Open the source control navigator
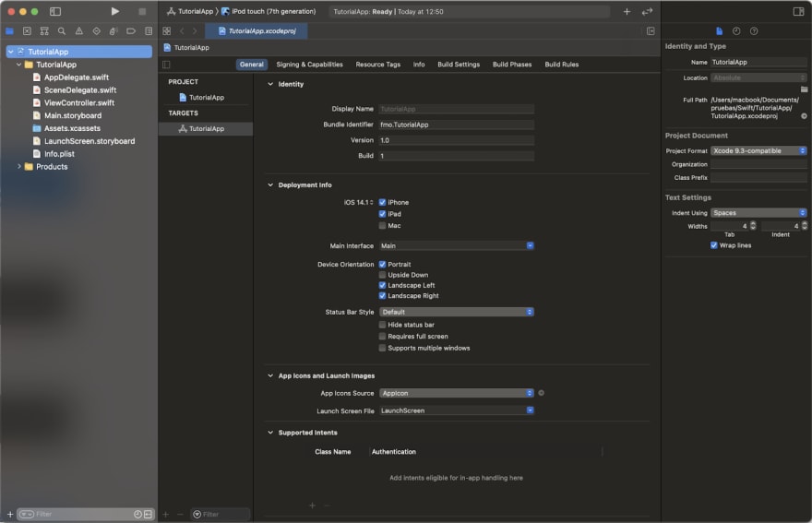This screenshot has width=812, height=523. pyautogui.click(x=27, y=31)
